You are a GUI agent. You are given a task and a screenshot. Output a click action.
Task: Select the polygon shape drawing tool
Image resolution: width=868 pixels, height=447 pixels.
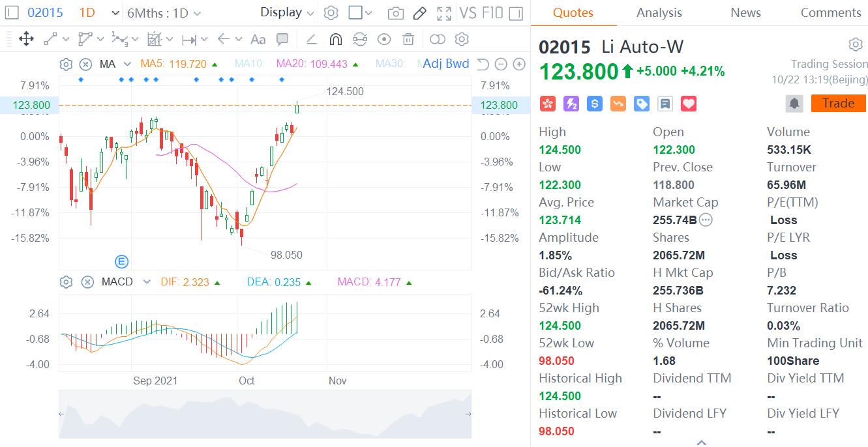coord(85,39)
